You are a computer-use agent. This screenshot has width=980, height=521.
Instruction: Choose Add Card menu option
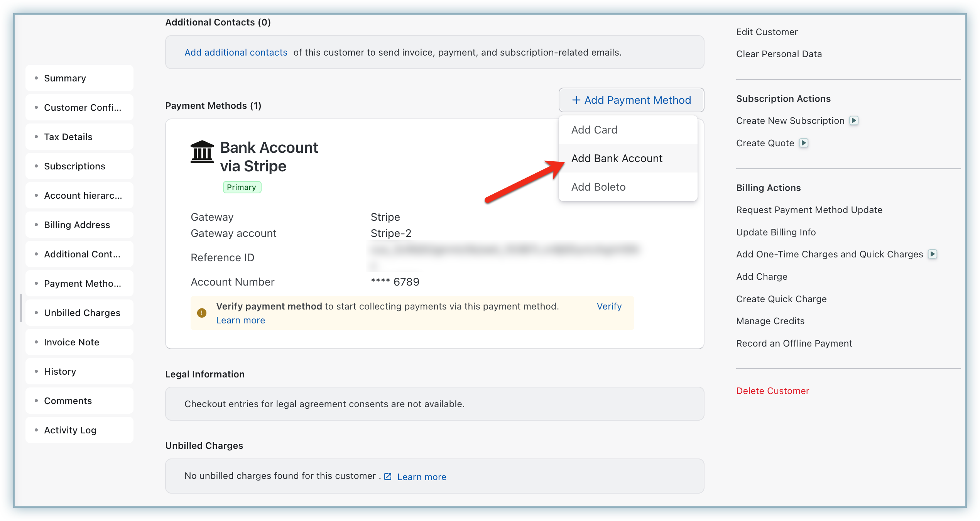[x=594, y=130]
